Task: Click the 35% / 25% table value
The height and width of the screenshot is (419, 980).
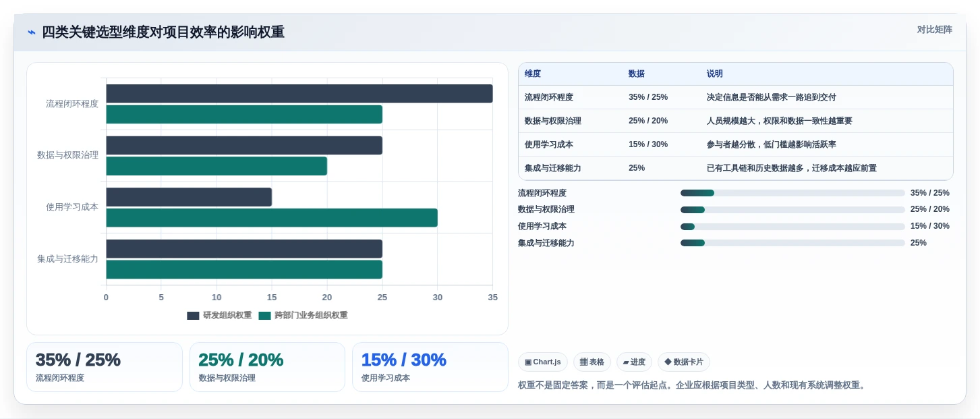Action: click(648, 97)
